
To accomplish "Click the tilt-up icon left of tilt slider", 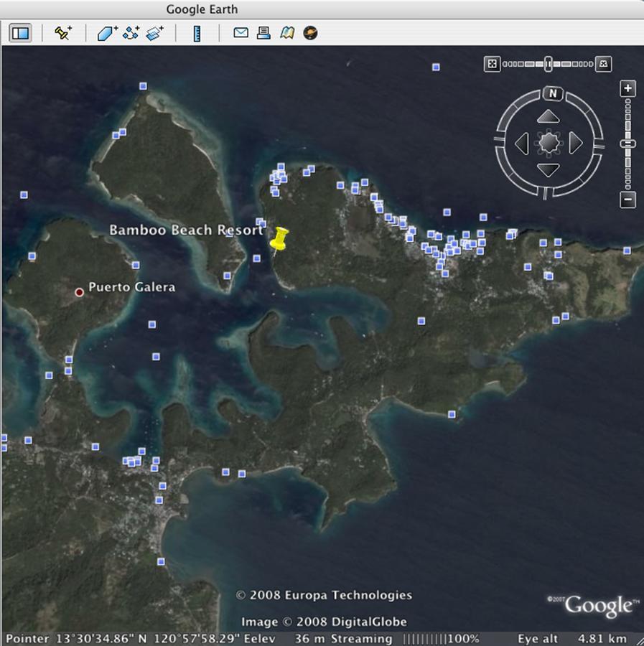I will (x=492, y=64).
